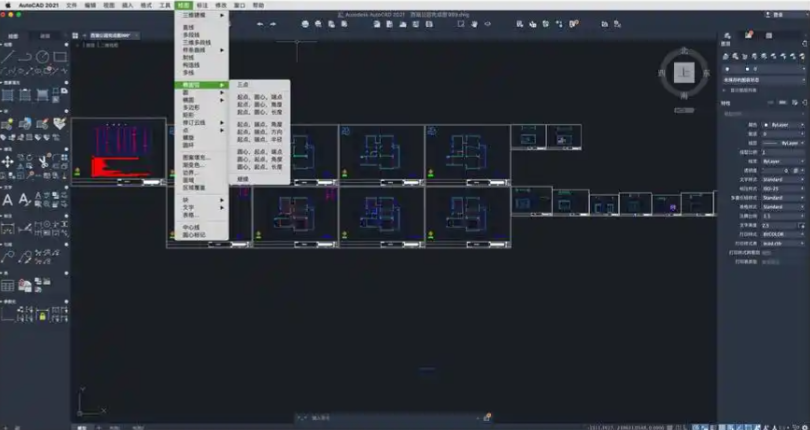Click the customize icon beside the command line
The width and height of the screenshot is (810, 430).
(487, 417)
